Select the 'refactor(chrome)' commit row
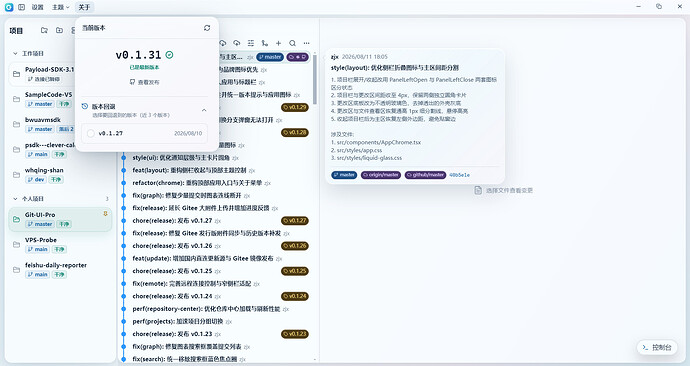Image resolution: width=690 pixels, height=366 pixels. tap(216, 183)
